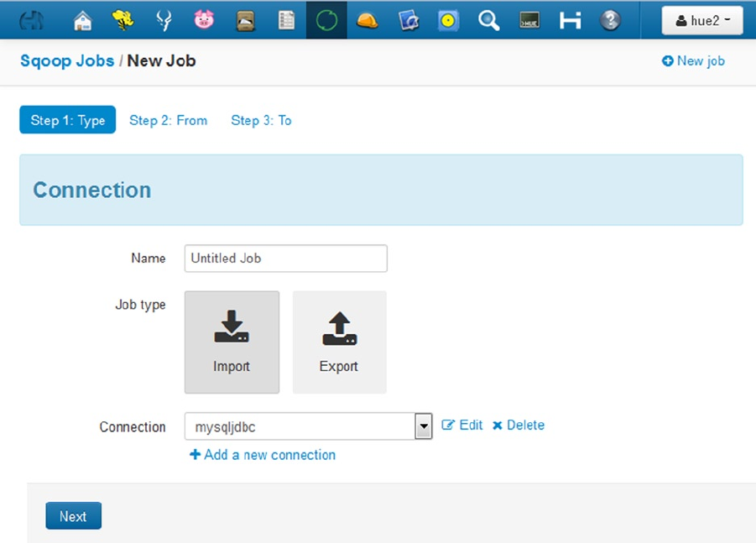Click the New job link
The width and height of the screenshot is (756, 543).
click(x=693, y=60)
